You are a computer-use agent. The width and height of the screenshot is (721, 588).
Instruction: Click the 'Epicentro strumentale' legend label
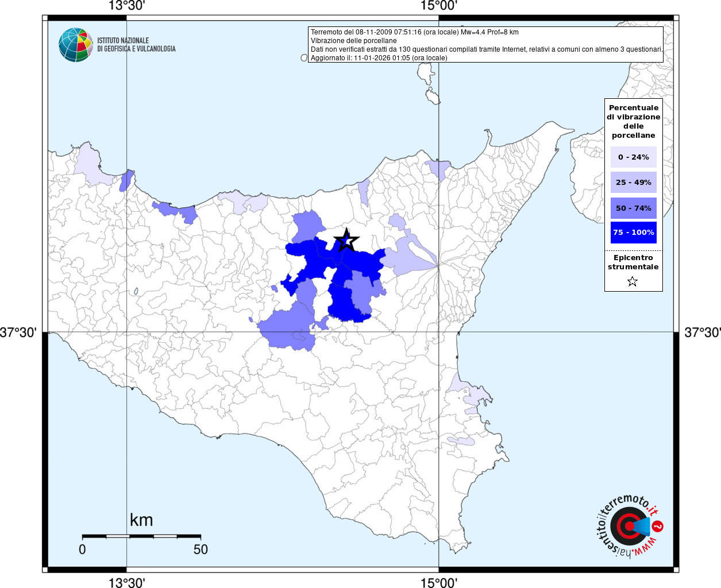[x=633, y=262]
